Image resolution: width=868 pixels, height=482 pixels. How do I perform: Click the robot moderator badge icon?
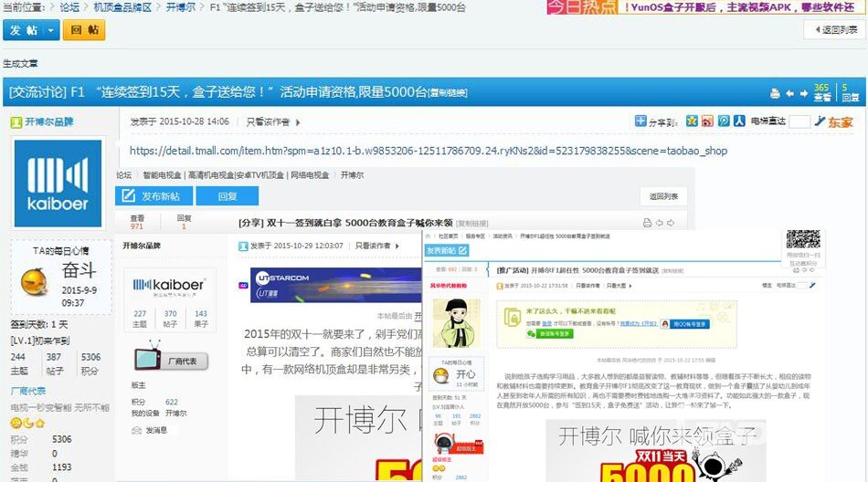pos(459,445)
